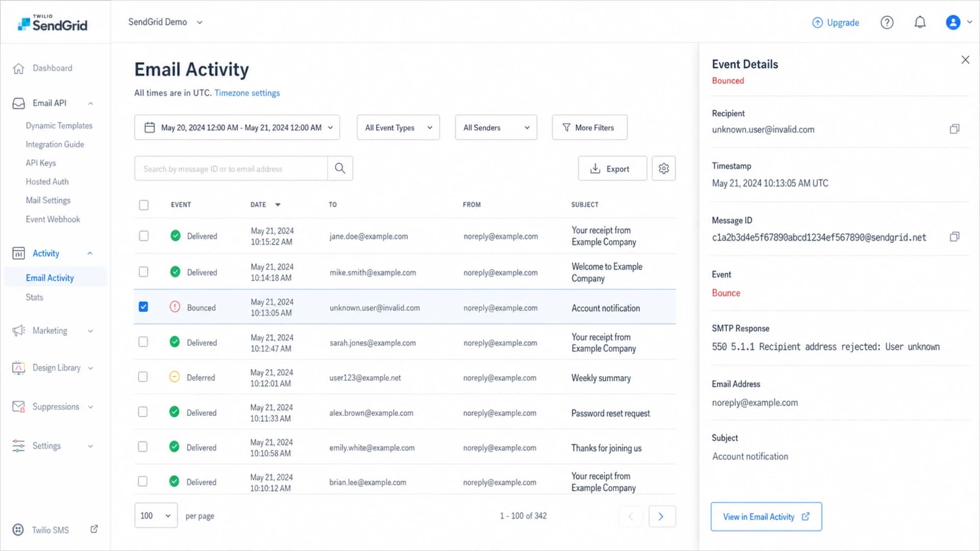Open the 100 per page dropdown
The height and width of the screenshot is (551, 980).
tap(156, 516)
